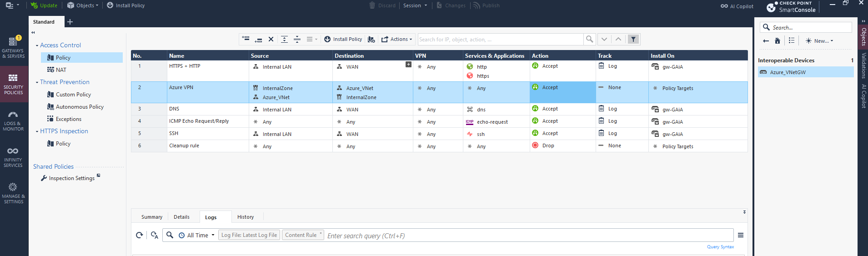Viewport: 868px width, 256px height.
Task: Open the AI Copilot side tab
Action: click(863, 96)
